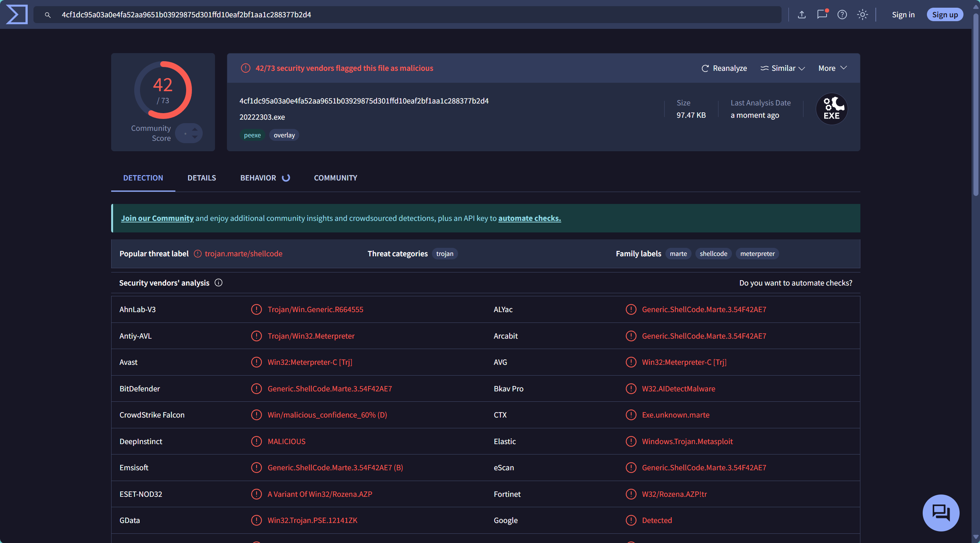
Task: Click the Emsisoft detection alert icon
Action: point(256,468)
